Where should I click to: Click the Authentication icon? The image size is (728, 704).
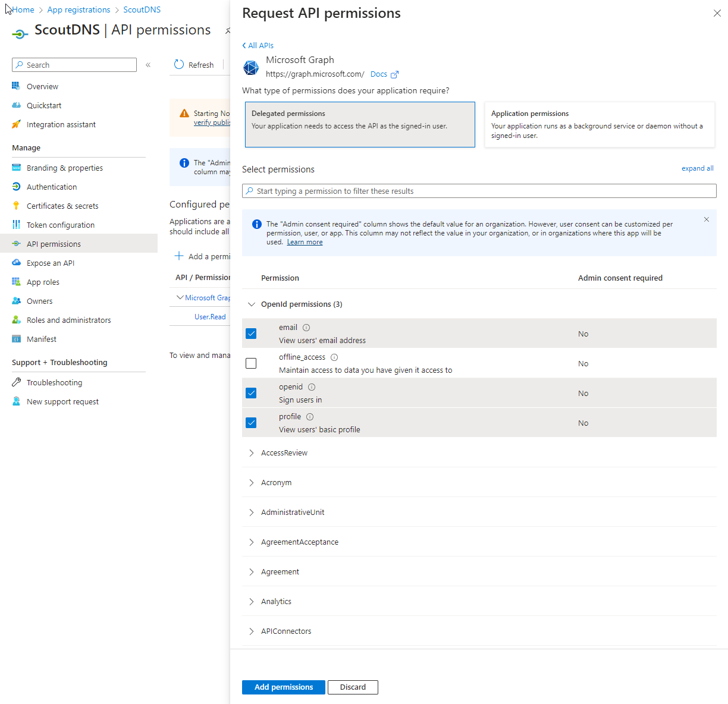16,187
